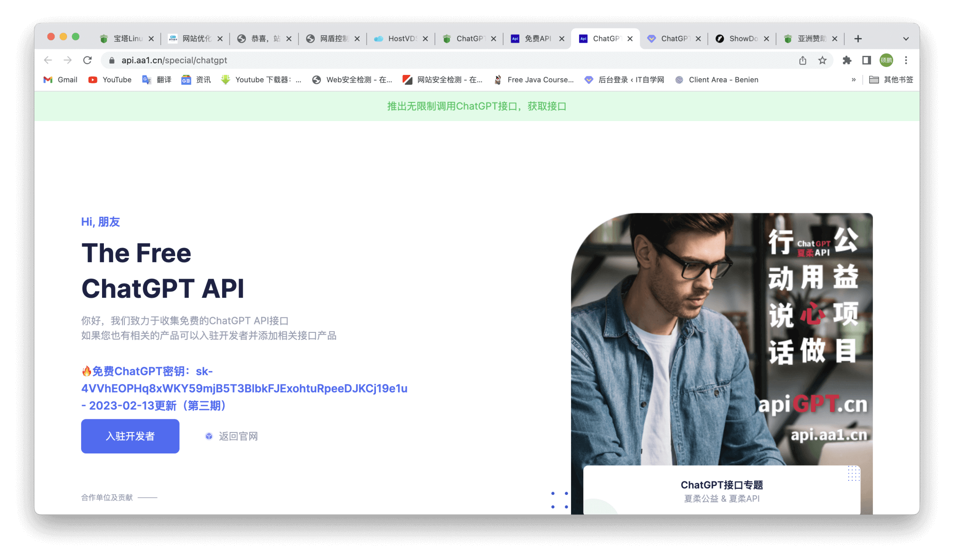Open the share page icon
Image resolution: width=954 pixels, height=560 pixels.
click(x=803, y=60)
